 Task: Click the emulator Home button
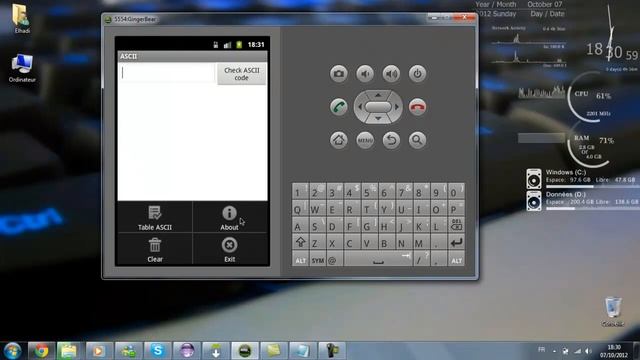[338, 140]
